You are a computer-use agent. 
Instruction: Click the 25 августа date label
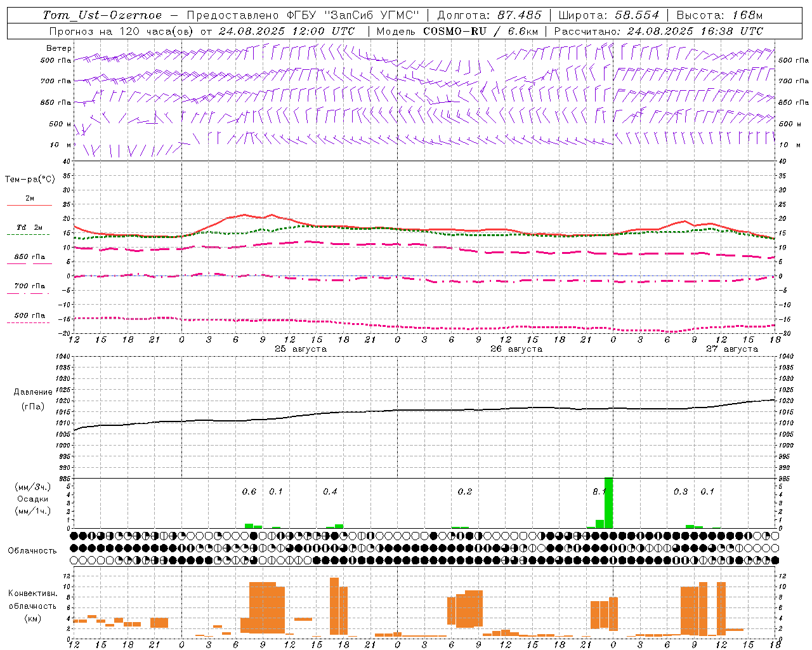[301, 349]
